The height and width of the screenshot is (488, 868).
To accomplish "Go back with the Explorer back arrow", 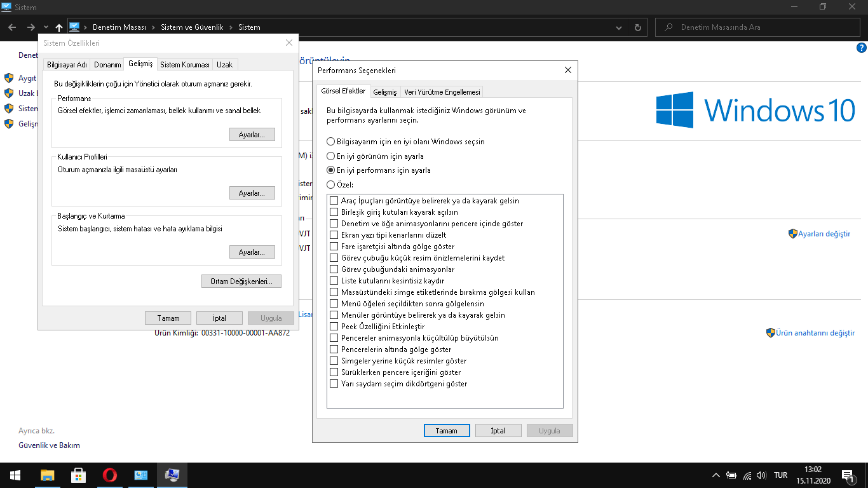I will (x=12, y=27).
